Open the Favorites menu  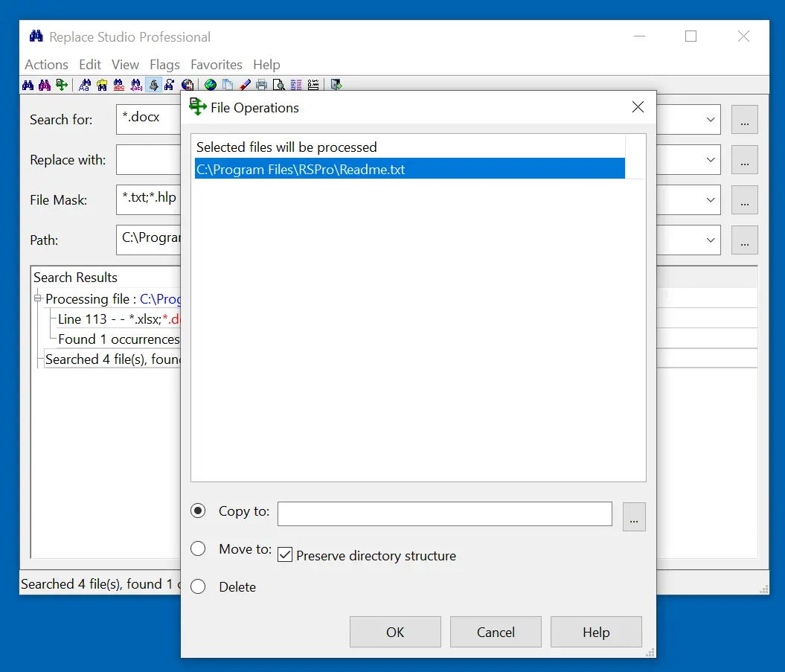[217, 65]
